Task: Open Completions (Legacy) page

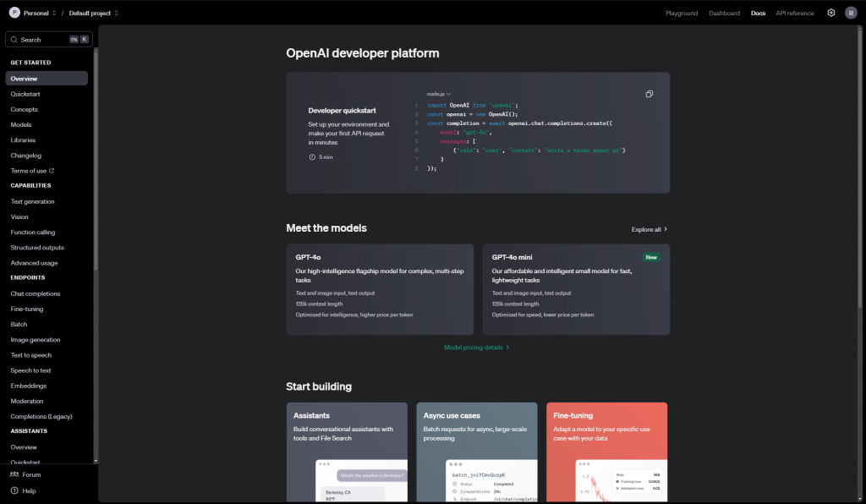Action: [41, 417]
